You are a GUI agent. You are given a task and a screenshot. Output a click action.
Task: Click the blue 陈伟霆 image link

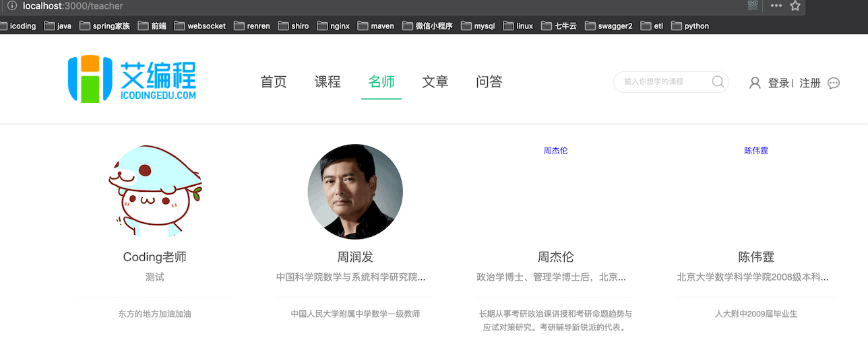756,151
